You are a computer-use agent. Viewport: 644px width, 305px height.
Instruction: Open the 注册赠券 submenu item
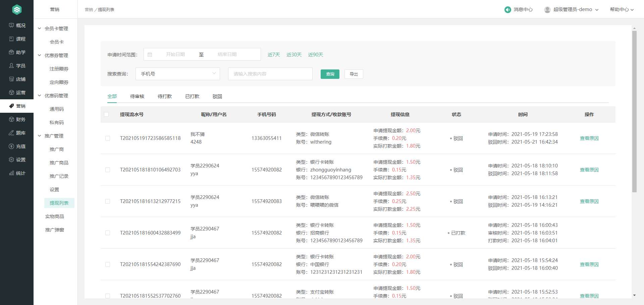(59, 69)
